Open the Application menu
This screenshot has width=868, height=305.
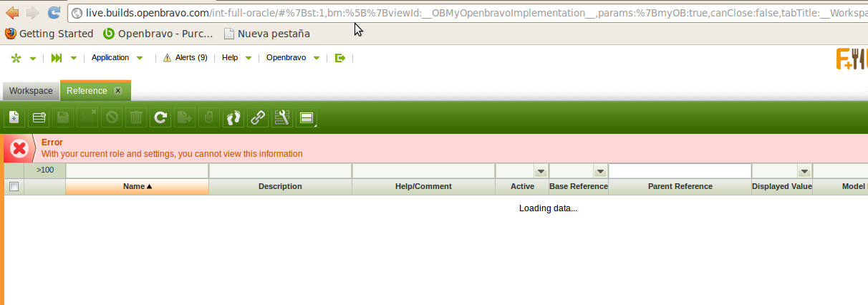[x=110, y=58]
